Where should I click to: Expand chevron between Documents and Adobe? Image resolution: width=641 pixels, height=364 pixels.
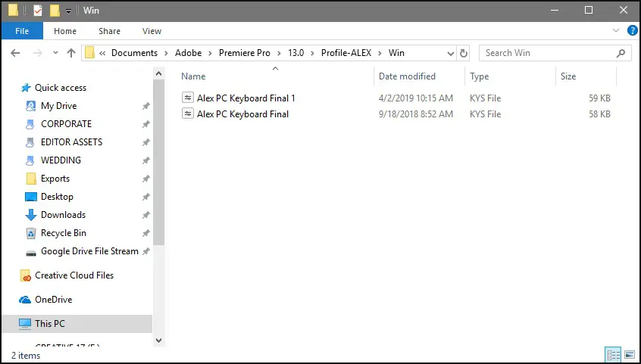click(x=167, y=54)
